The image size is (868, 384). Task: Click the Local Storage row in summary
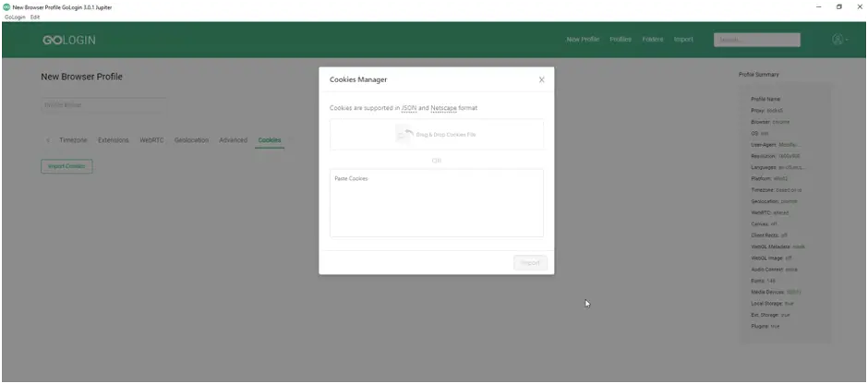click(772, 304)
